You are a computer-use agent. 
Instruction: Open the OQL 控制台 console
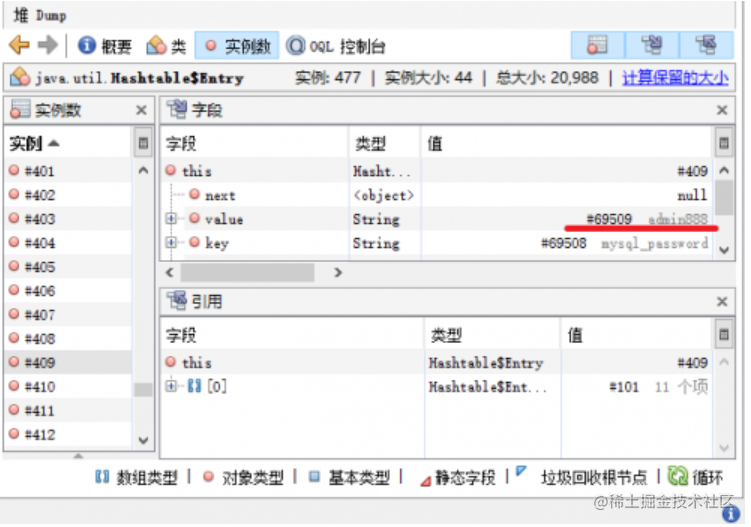coord(335,46)
